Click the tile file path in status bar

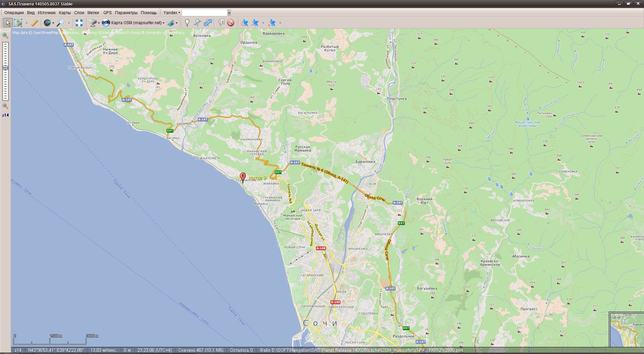361,350
